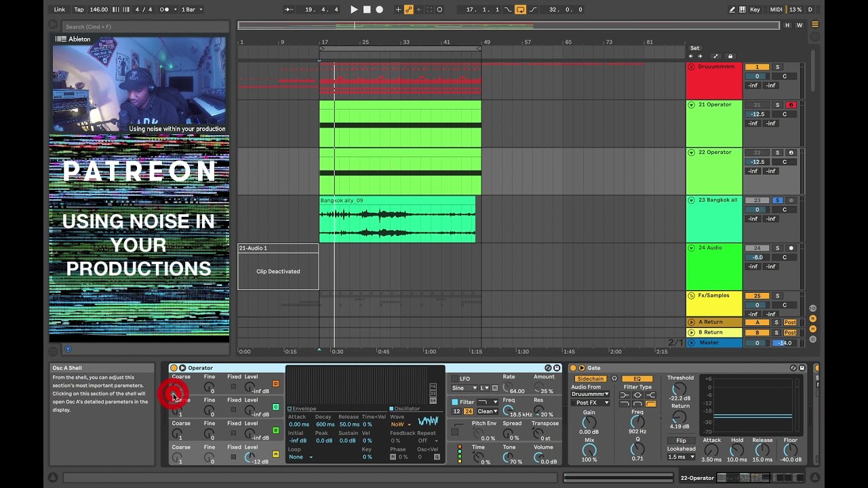
Task: Open the Clean filter circuit dropdown
Action: tap(488, 411)
